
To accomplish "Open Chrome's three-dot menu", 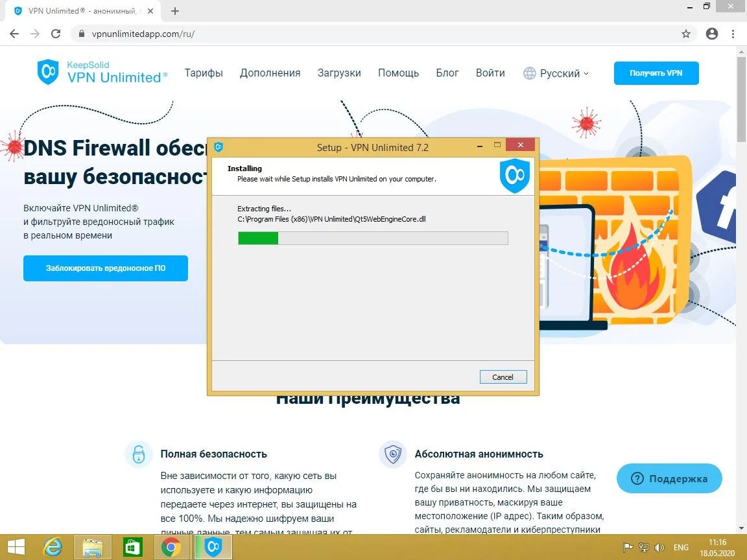I will (x=733, y=34).
